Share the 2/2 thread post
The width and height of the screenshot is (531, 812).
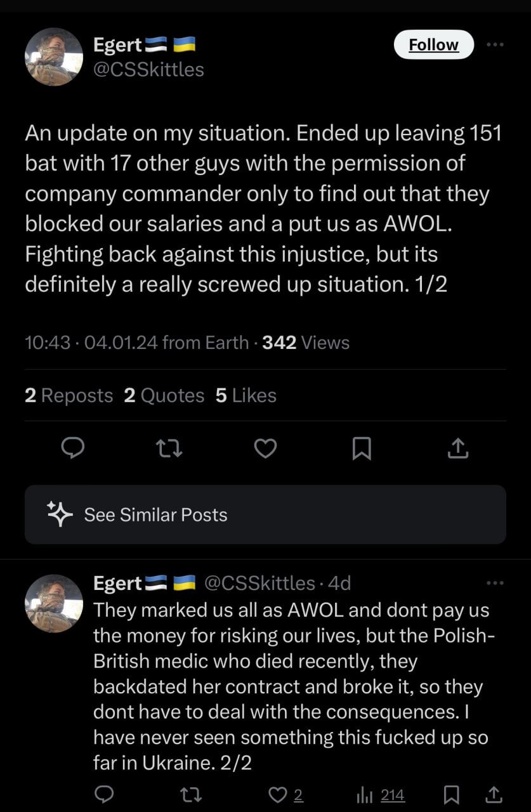point(494,794)
